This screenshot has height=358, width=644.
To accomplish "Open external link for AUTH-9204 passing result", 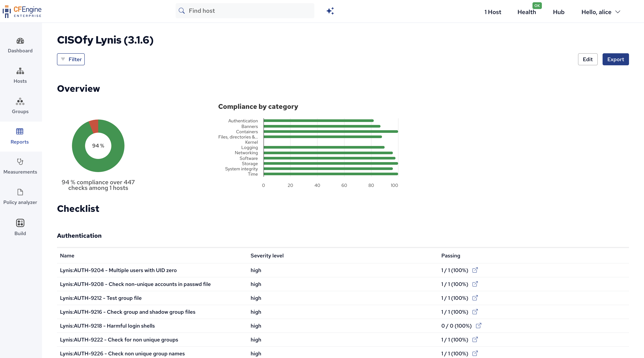I will (x=475, y=270).
